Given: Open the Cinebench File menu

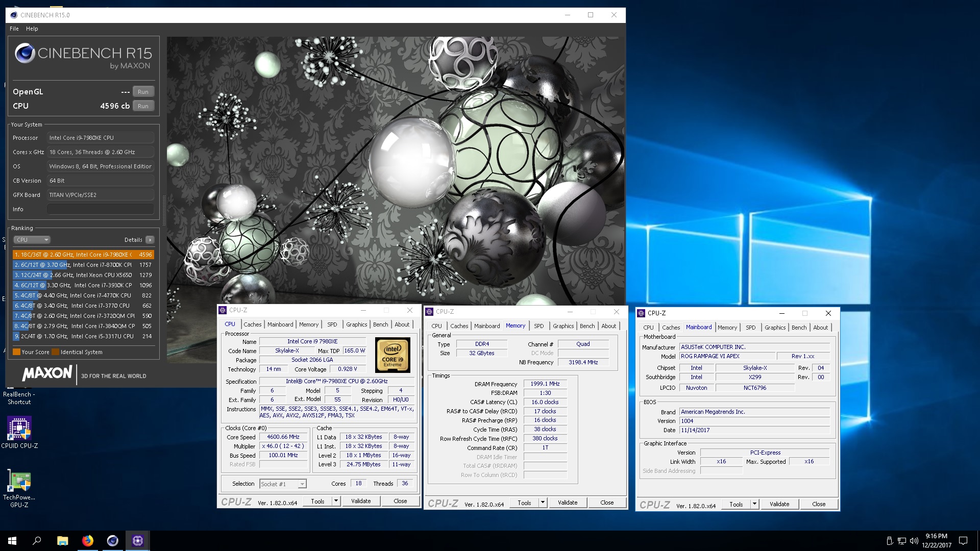Looking at the screenshot, I should coord(14,29).
